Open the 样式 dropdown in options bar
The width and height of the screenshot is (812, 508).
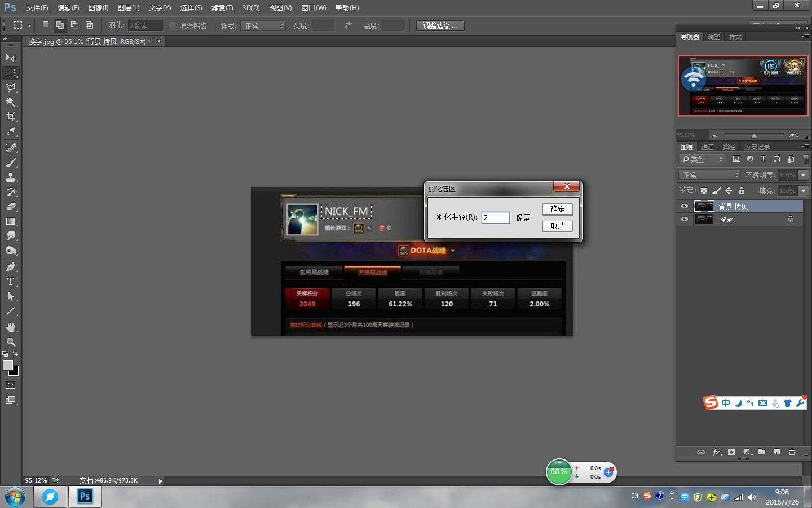(x=263, y=26)
